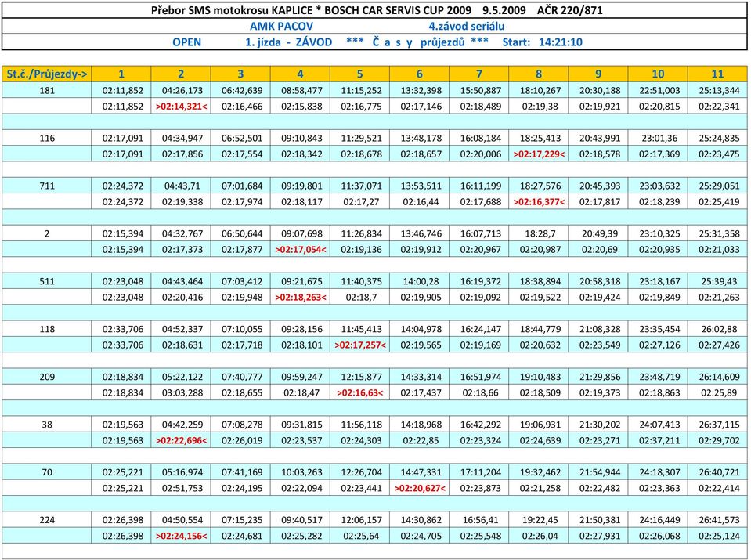Click cell with time '26:40,721'
751x560 pixels.
[x=718, y=471]
